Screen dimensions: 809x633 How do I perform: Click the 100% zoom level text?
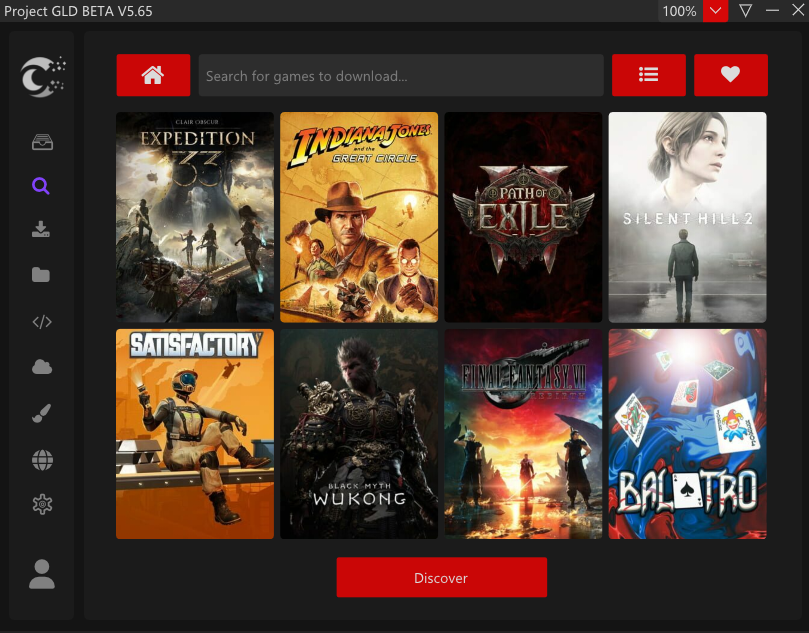[x=679, y=11]
